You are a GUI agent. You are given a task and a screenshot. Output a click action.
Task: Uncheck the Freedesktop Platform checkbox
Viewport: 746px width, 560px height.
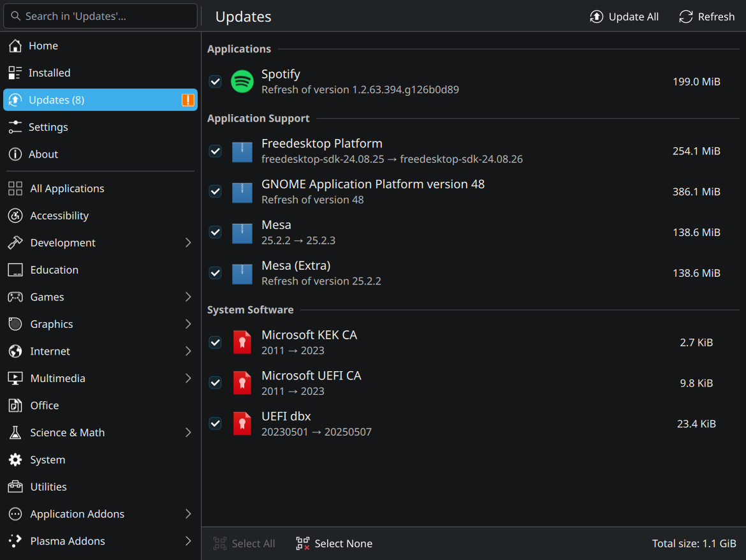click(216, 151)
